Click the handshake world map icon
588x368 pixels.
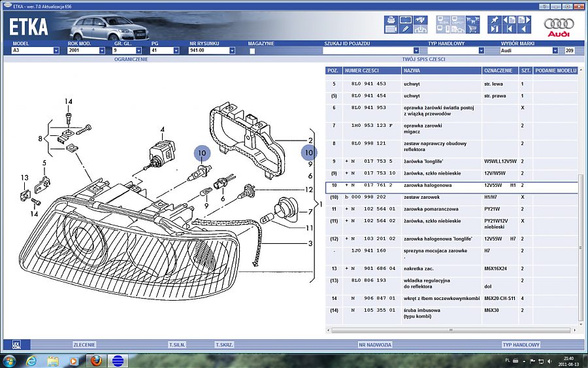[420, 20]
